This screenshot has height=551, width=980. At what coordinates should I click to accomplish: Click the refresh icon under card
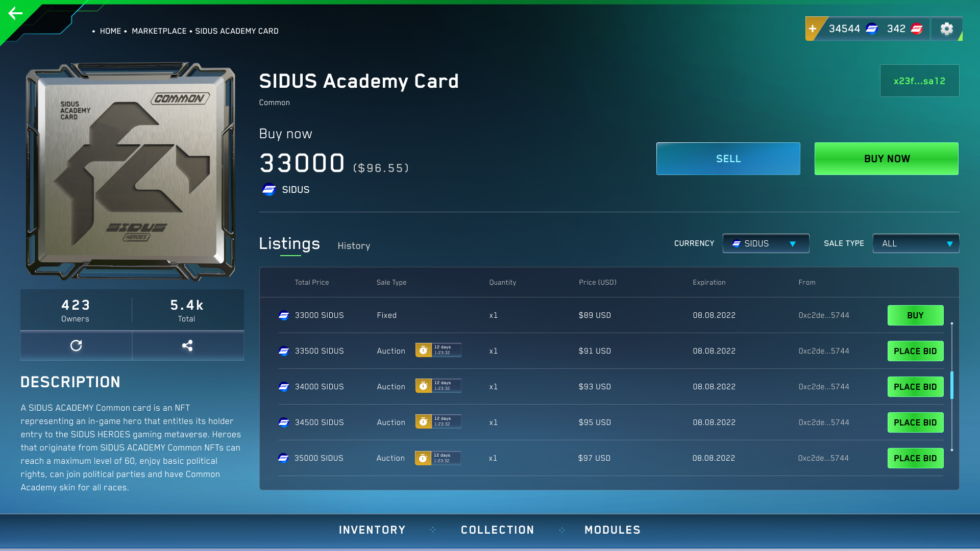(x=76, y=345)
